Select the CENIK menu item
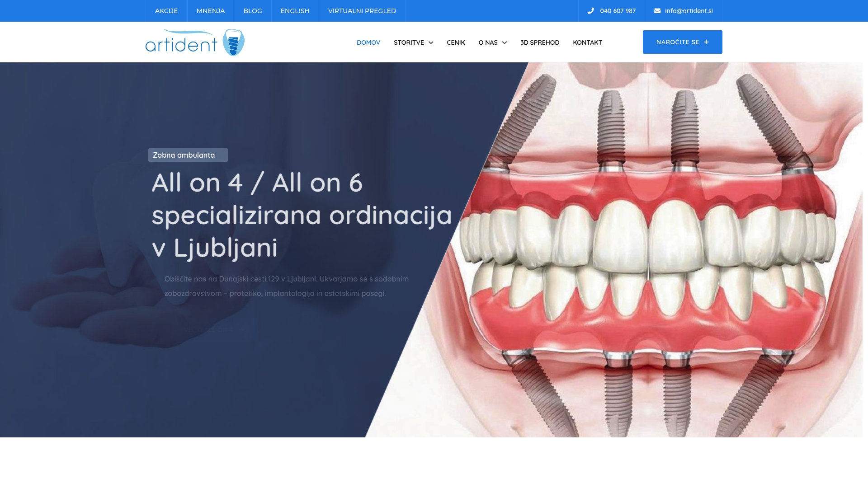 tap(455, 42)
